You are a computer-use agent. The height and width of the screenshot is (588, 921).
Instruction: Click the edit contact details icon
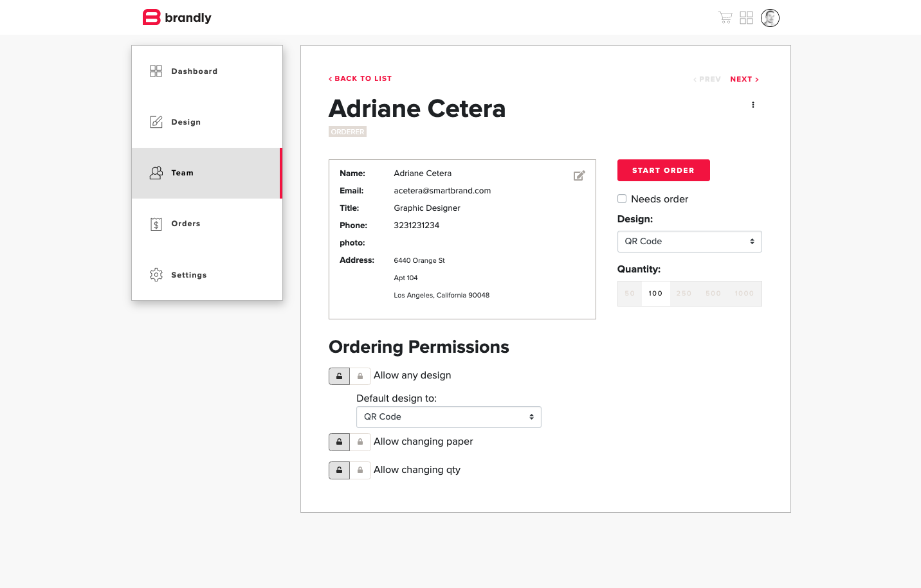[579, 175]
